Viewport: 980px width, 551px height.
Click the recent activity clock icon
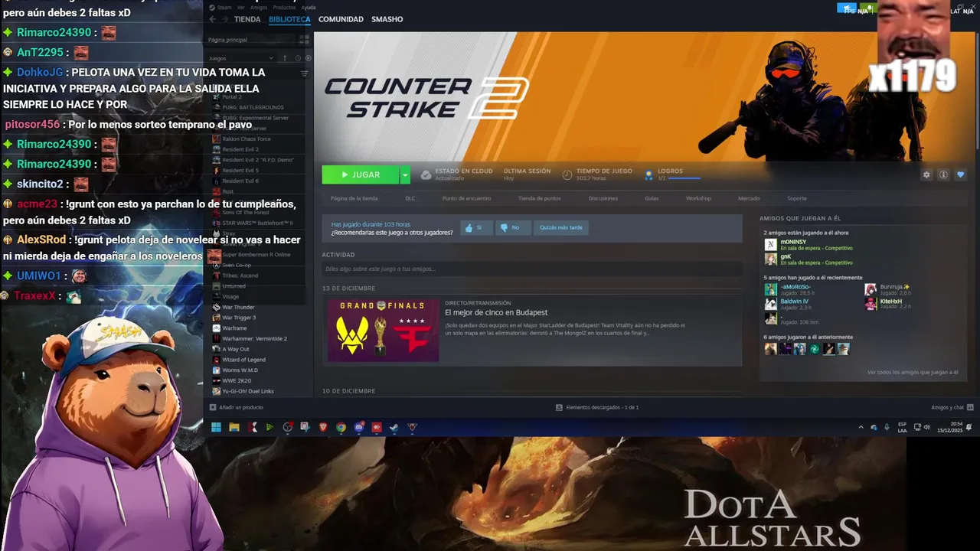point(298,58)
